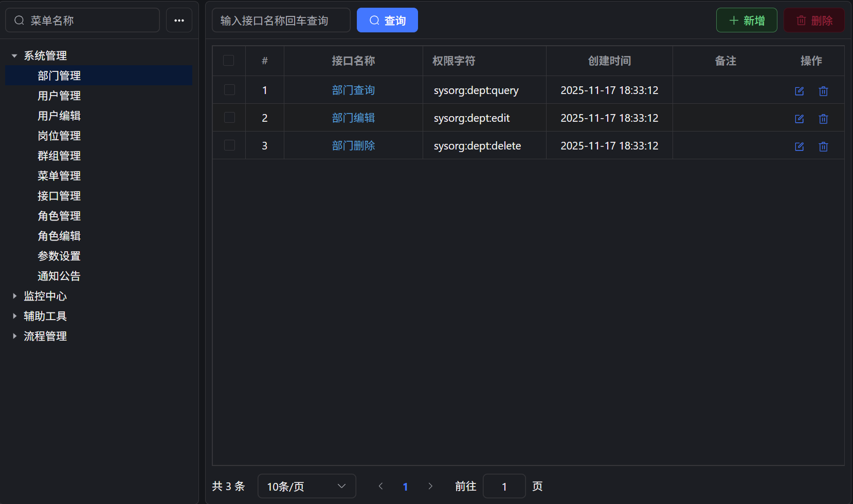Click edit icon for 部门编辑 row

click(799, 119)
